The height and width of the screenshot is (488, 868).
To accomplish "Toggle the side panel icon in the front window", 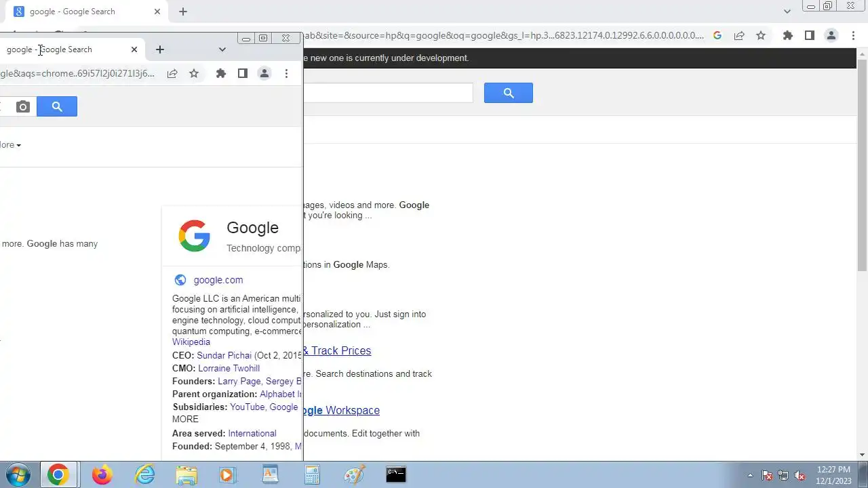I will pos(242,73).
